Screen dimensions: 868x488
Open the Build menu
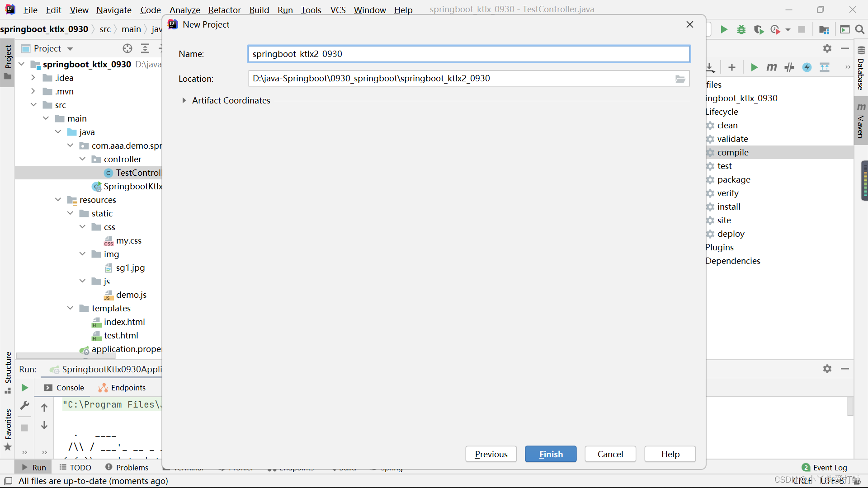click(259, 10)
